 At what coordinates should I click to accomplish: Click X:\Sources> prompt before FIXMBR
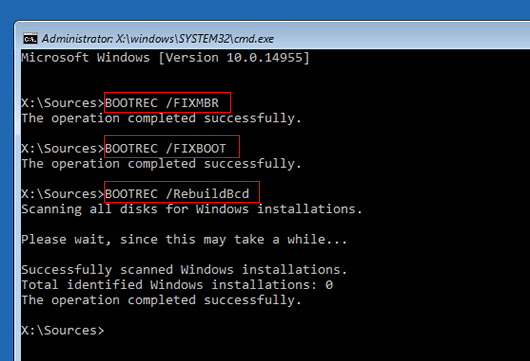pyautogui.click(x=63, y=103)
